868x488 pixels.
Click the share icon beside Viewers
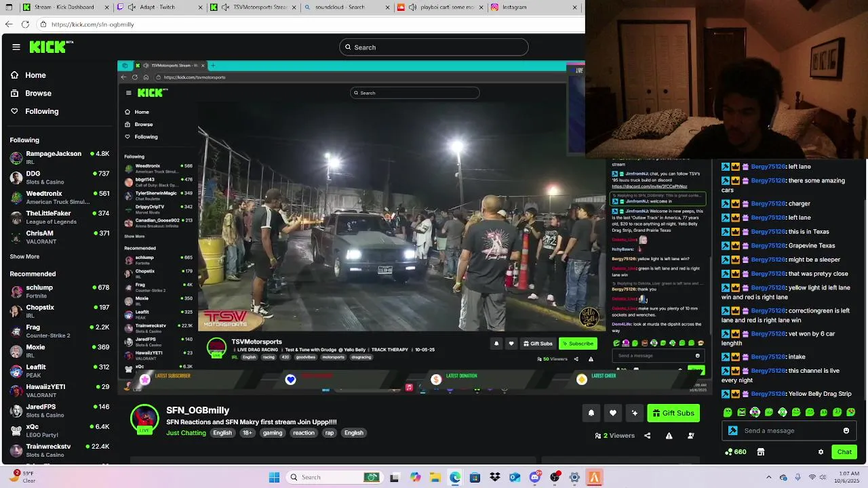coord(647,436)
